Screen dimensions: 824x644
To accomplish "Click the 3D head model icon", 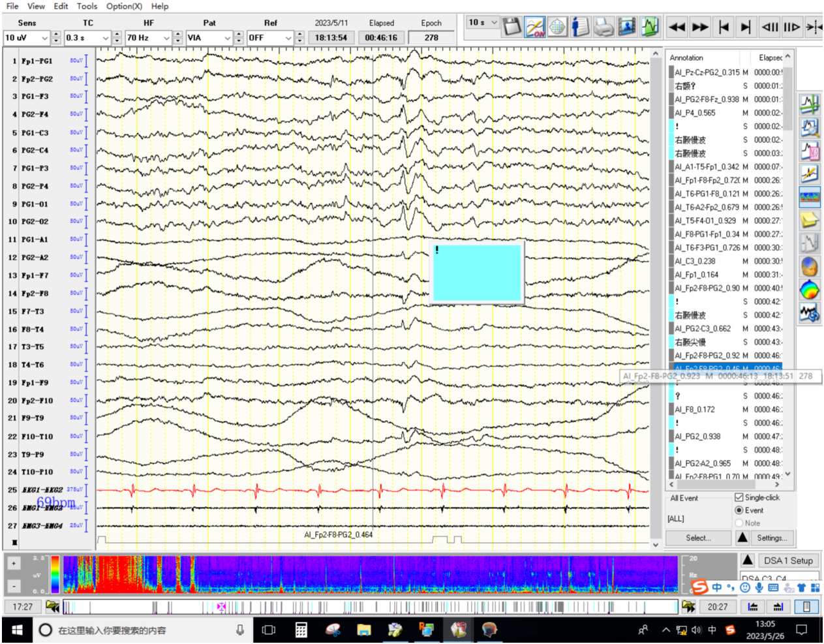I will (x=810, y=267).
